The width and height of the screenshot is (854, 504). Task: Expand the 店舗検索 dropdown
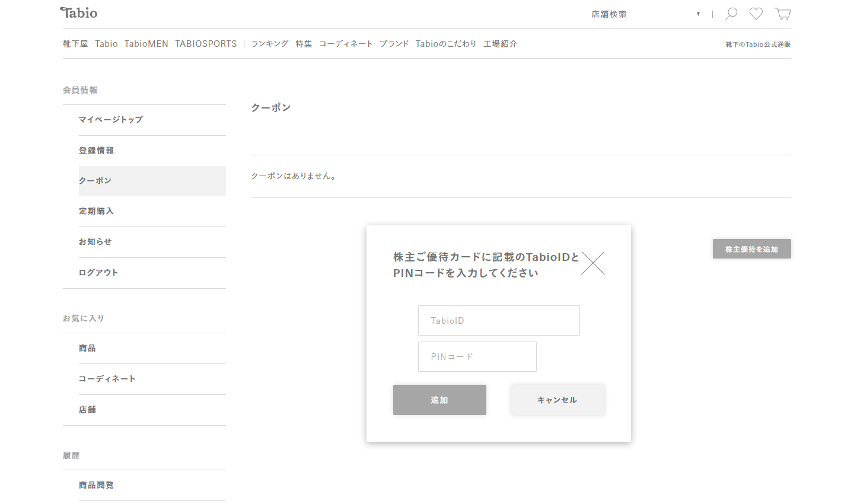click(646, 14)
